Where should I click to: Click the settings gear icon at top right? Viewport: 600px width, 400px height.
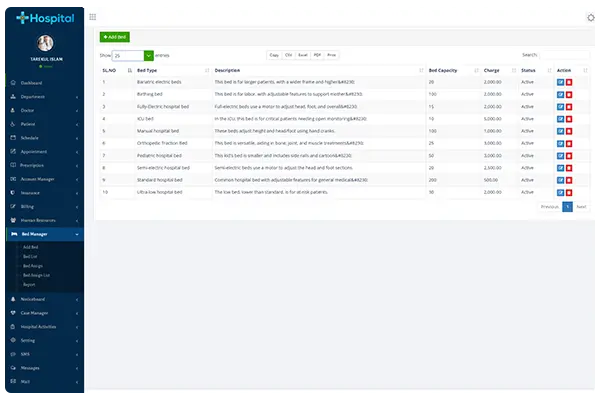pos(591,18)
